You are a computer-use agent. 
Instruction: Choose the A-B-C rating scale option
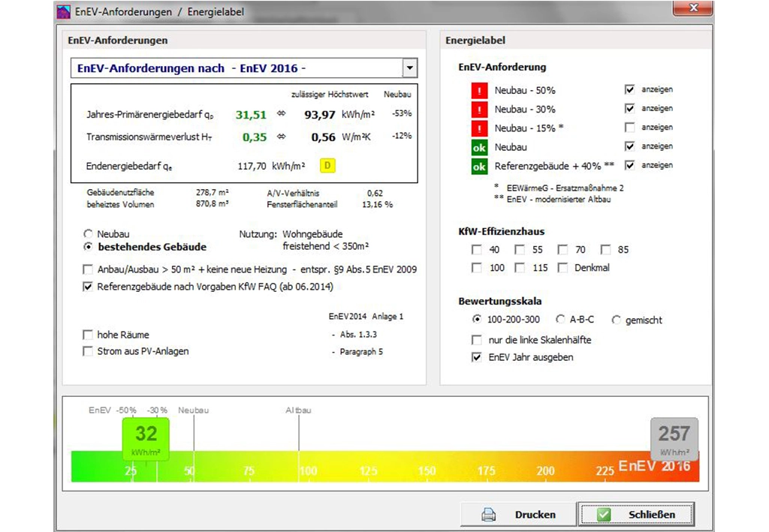[560, 320]
